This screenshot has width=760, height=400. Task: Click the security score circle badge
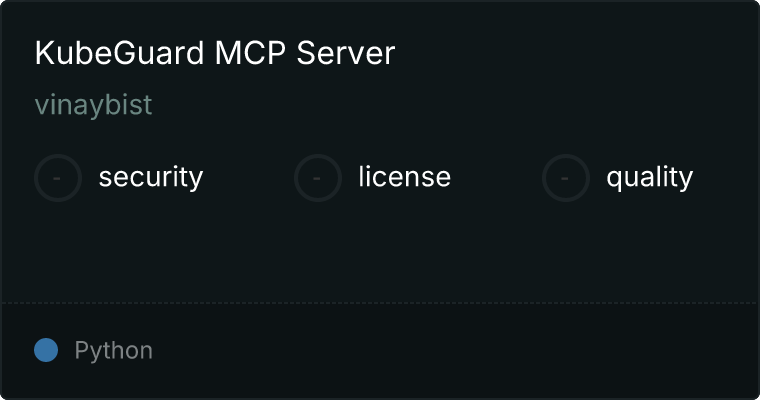58,178
